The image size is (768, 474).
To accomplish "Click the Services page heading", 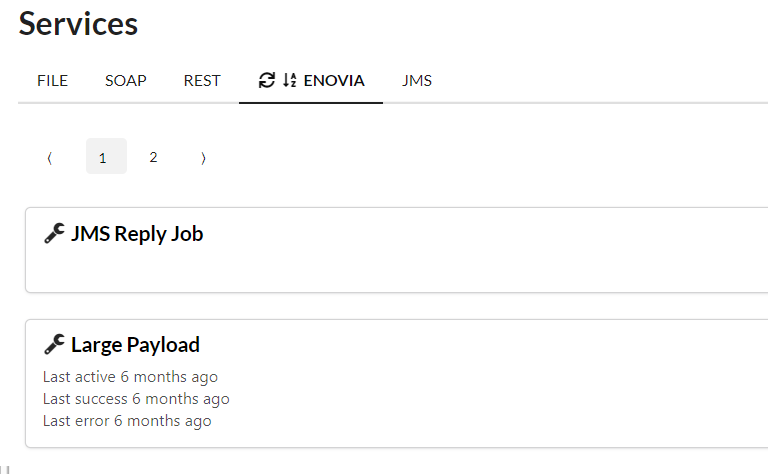I will pyautogui.click(x=78, y=24).
